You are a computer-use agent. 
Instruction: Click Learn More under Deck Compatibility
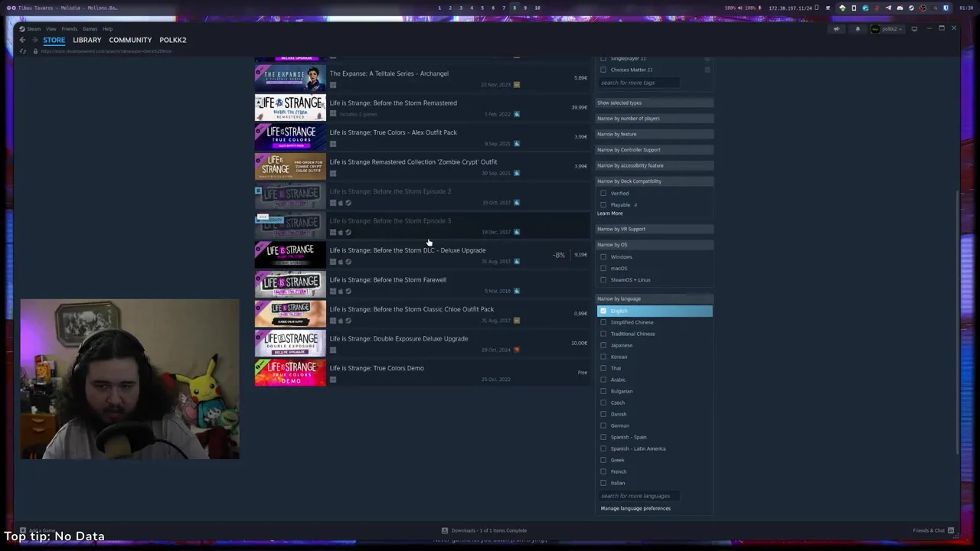click(x=610, y=214)
